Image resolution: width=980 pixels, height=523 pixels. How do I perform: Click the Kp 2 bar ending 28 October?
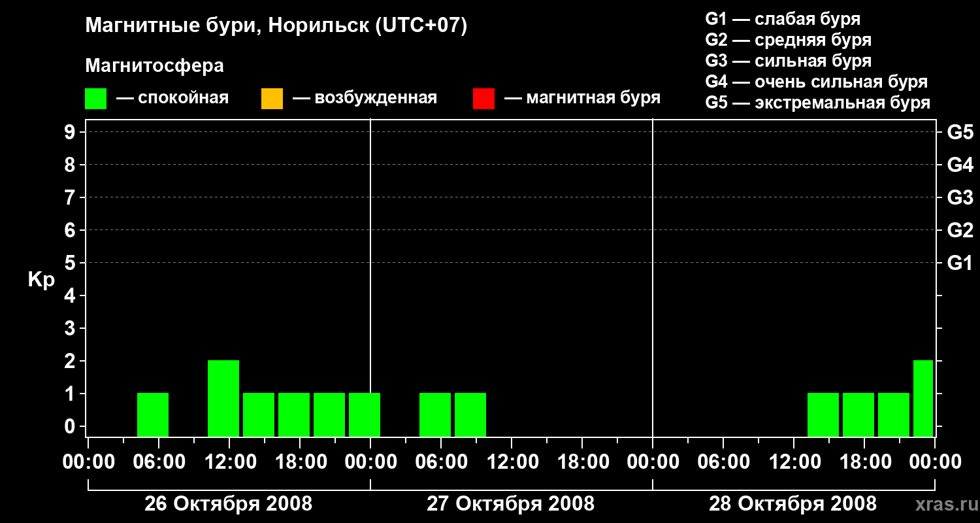923,398
